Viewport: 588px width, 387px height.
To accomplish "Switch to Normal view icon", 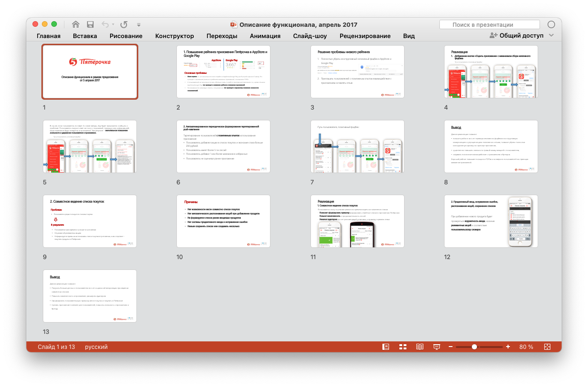I will point(386,347).
